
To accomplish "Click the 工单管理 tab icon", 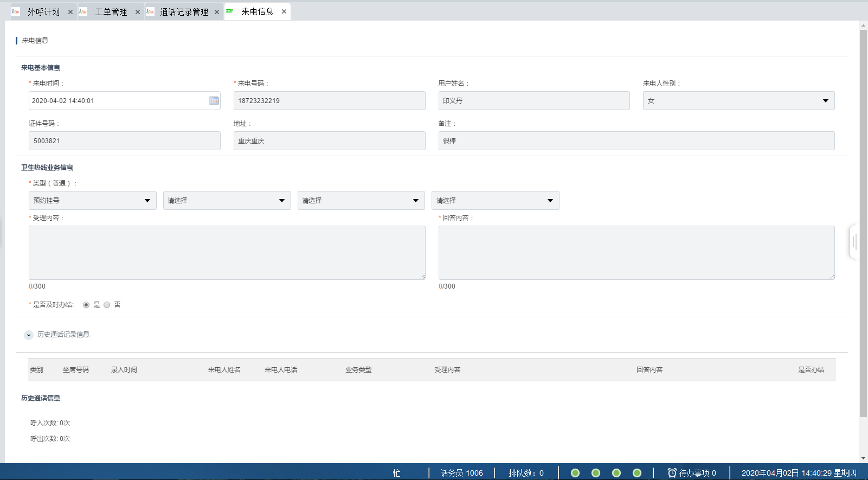I will pyautogui.click(x=83, y=11).
